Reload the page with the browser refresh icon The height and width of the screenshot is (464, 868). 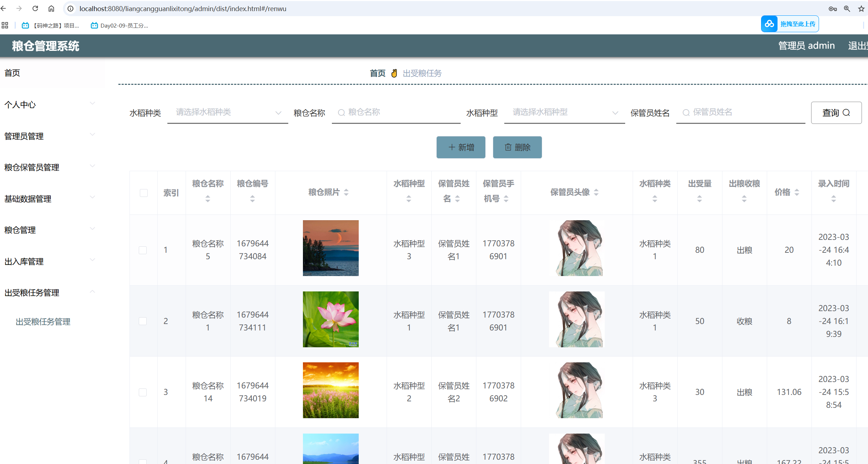click(x=35, y=9)
